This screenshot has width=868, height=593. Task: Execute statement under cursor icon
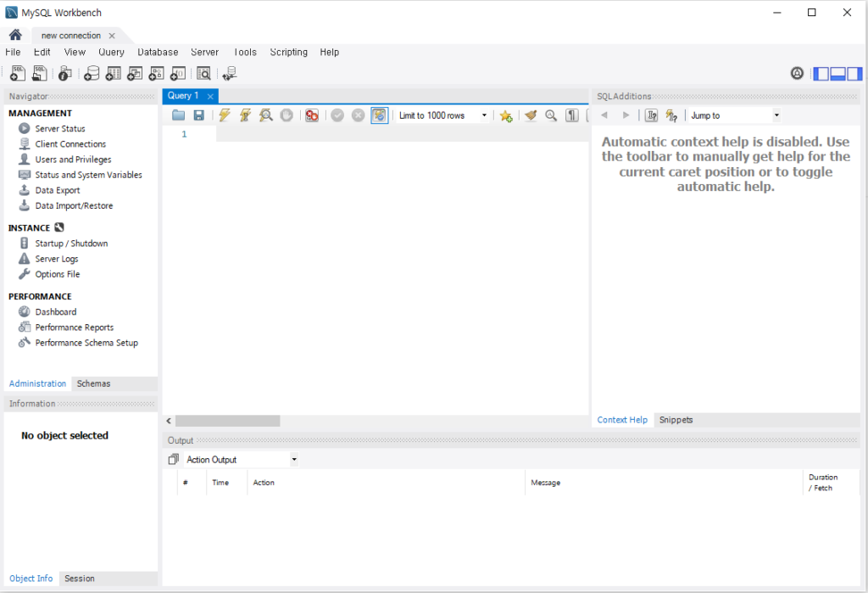[245, 115]
